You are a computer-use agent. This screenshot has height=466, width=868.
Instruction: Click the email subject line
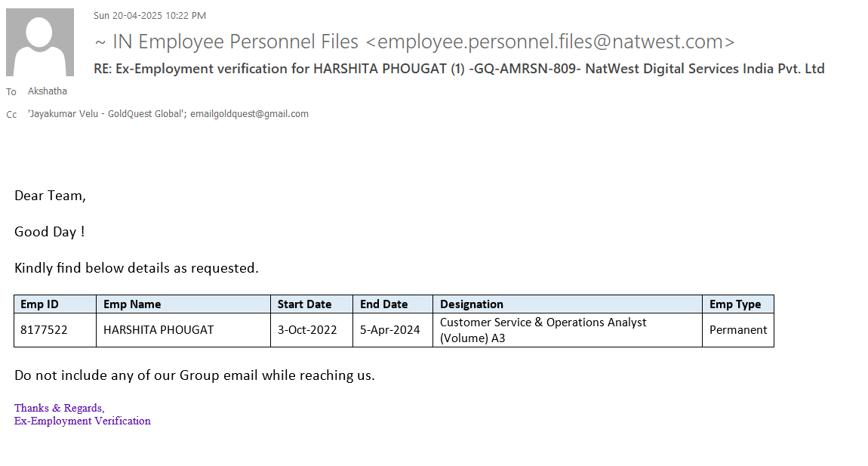[x=459, y=69]
